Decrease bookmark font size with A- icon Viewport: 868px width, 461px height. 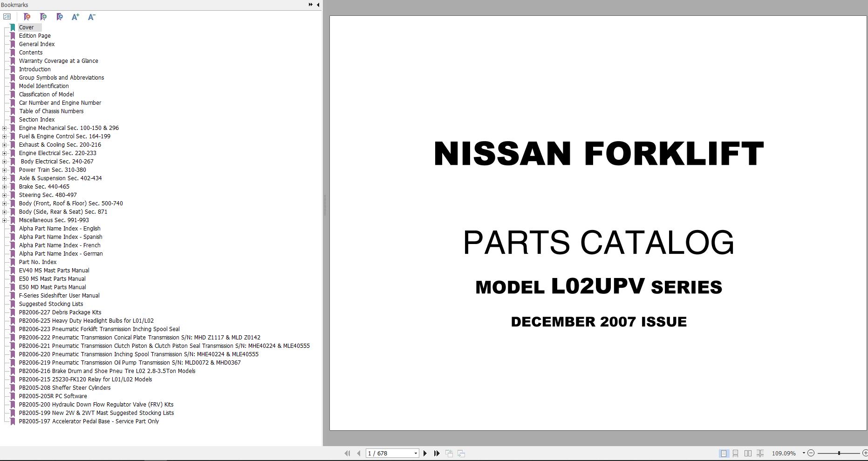tap(92, 17)
